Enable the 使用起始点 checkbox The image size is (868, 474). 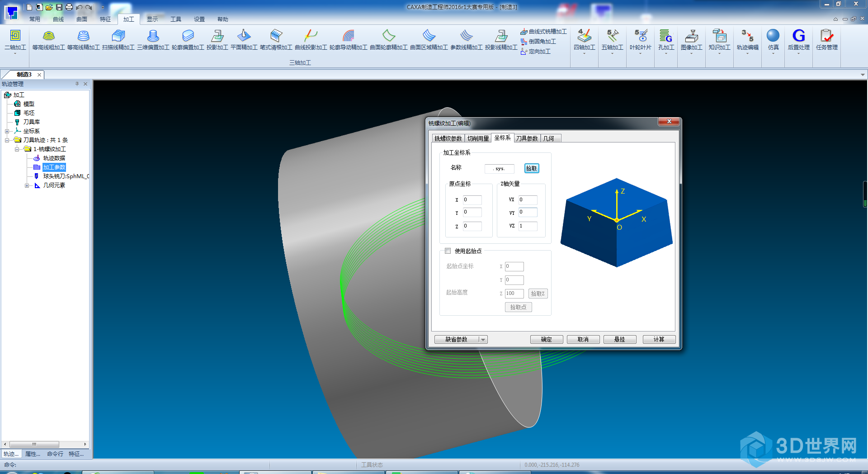(448, 251)
